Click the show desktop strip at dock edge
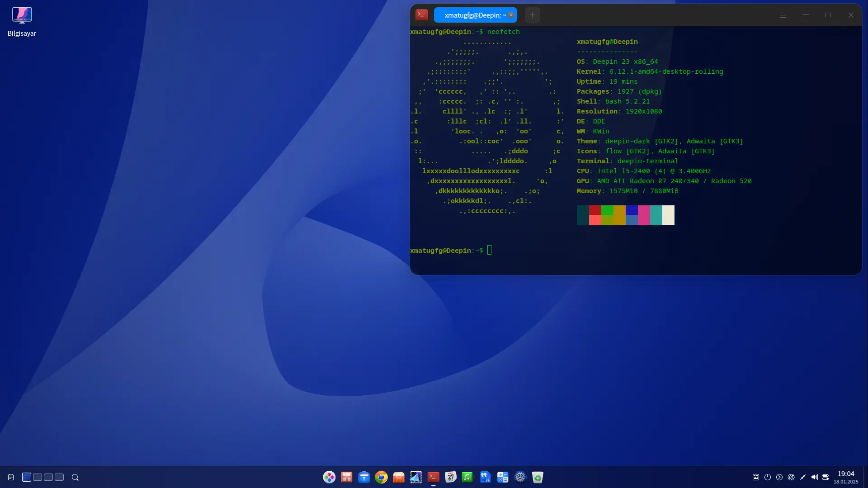This screenshot has height=488, width=868. (x=865, y=477)
